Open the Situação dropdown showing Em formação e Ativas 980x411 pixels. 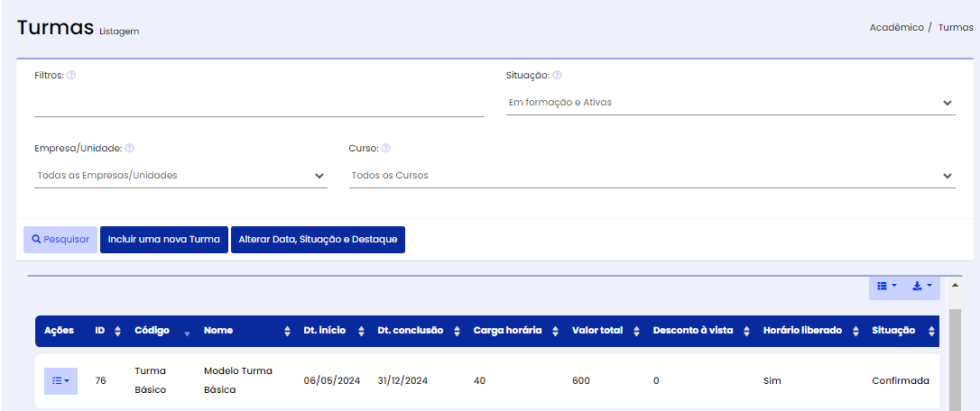pyautogui.click(x=731, y=103)
